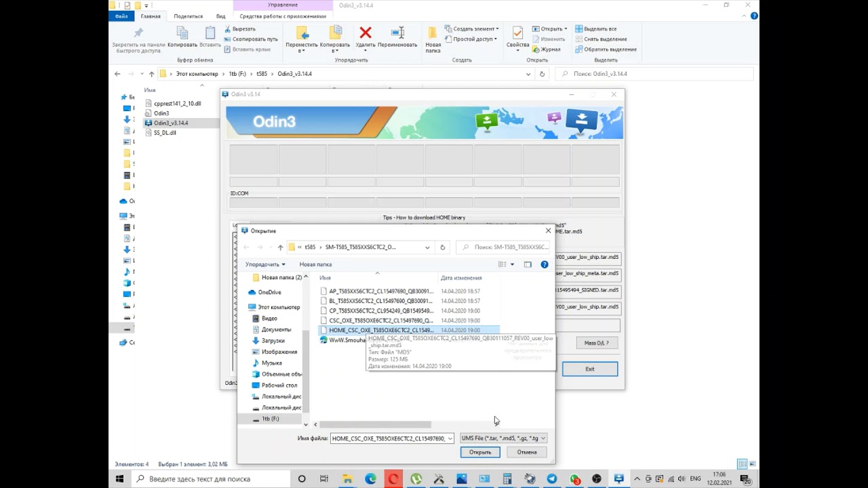Switch to the Поделиться ribbon tab
Viewport: 868px width, 488px height.
pyautogui.click(x=188, y=16)
